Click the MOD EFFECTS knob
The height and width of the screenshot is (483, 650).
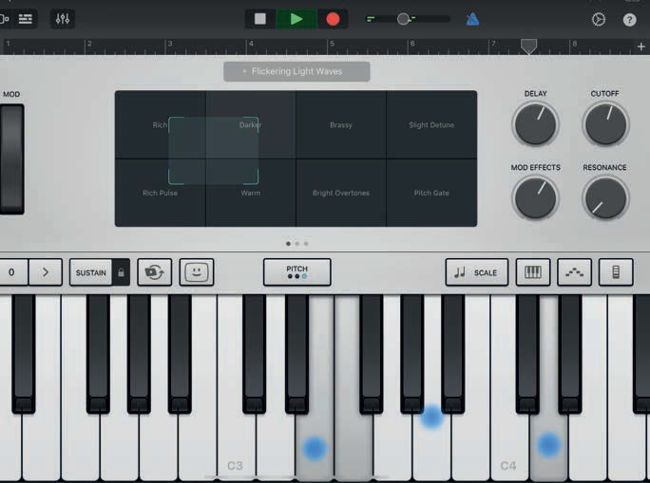click(x=535, y=198)
